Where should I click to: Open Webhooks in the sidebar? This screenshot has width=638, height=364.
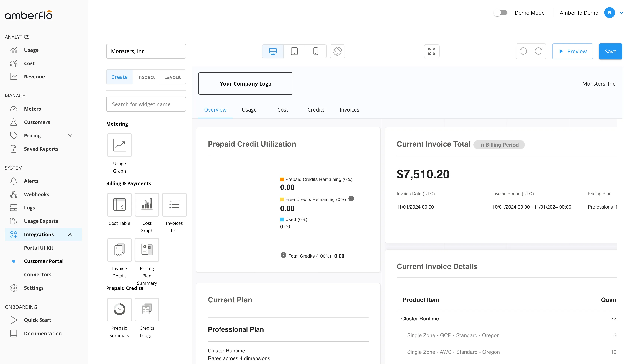(37, 194)
